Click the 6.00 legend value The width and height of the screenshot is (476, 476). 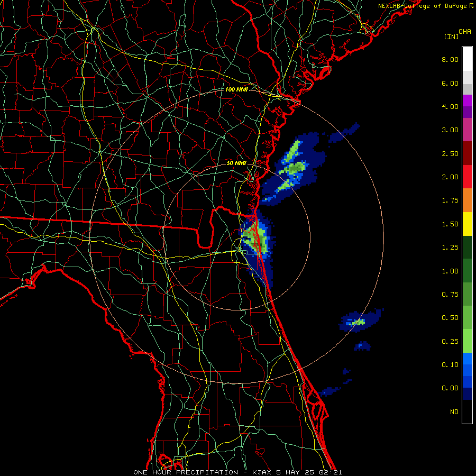450,83
